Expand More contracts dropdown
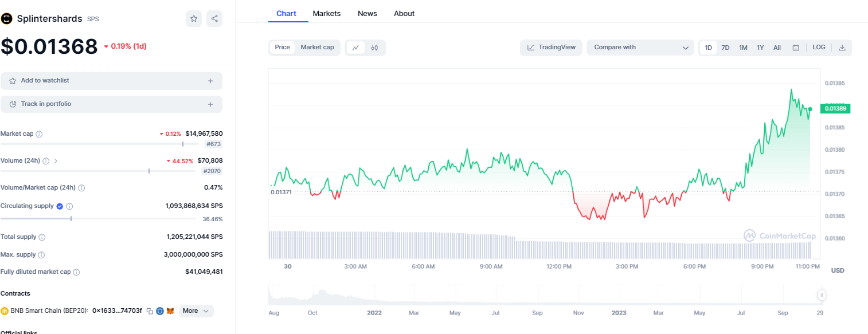 point(196,311)
